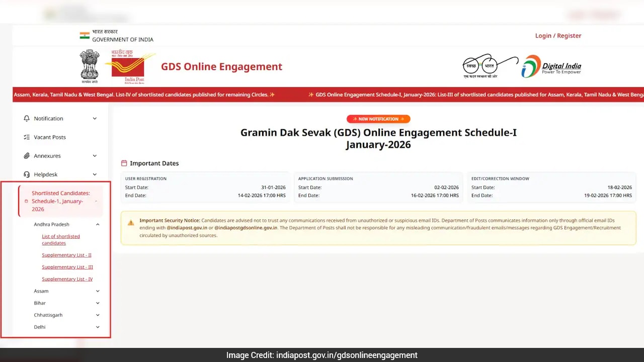Expand the Chhattisgarh list chevron
This screenshot has height=362, width=644.
[x=98, y=315]
